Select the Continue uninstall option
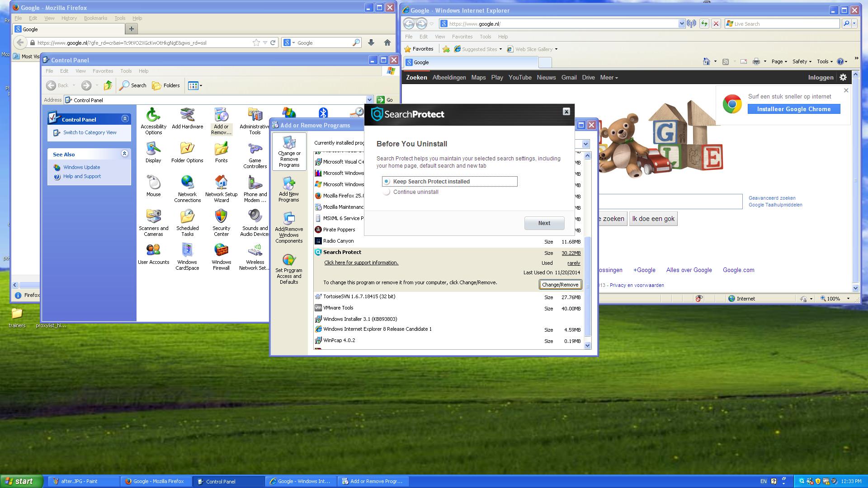This screenshot has height=488, width=868. 411,192
